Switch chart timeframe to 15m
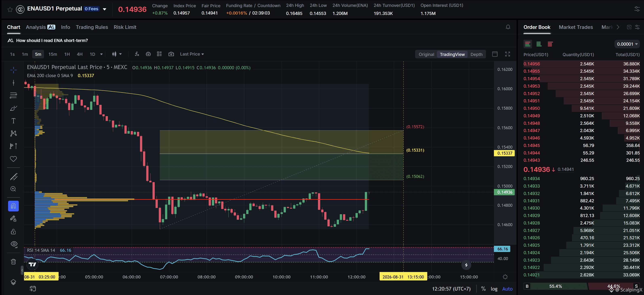This screenshot has height=295, width=644. tap(53, 54)
